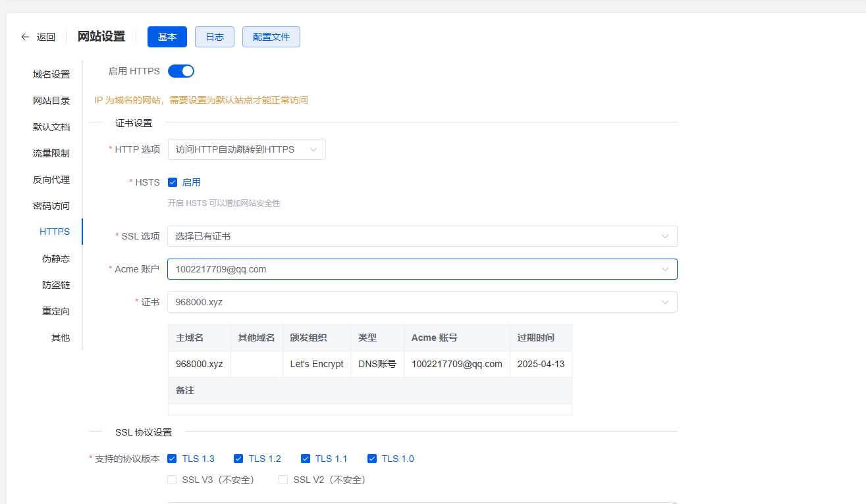Click the back arrow icon

coord(25,37)
